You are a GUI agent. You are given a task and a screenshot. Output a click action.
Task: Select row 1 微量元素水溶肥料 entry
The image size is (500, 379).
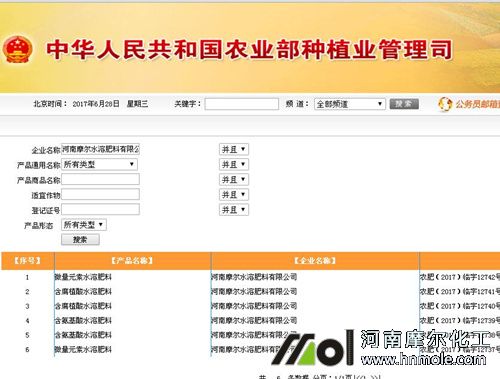tap(83, 277)
